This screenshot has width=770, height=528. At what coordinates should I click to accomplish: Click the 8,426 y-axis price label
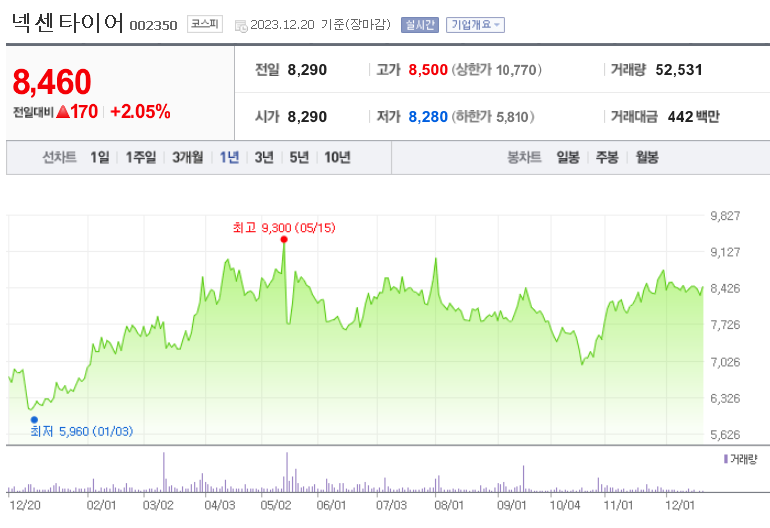point(725,288)
